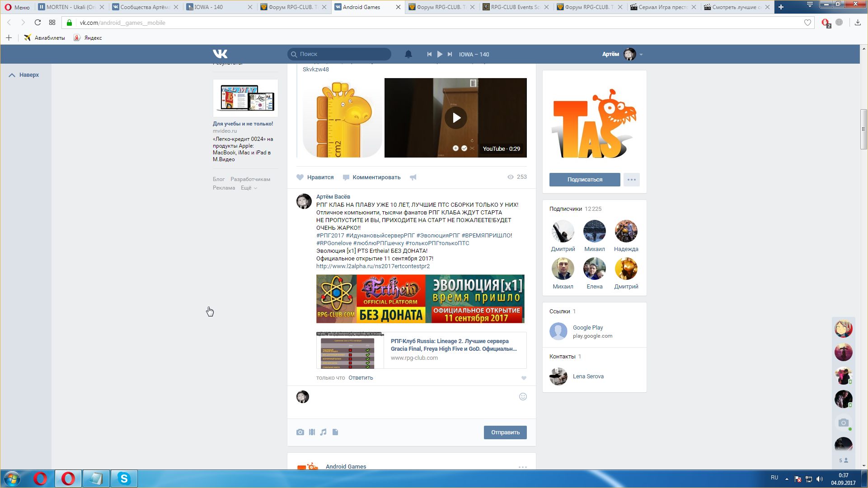Image resolution: width=868 pixels, height=488 pixels.
Task: Open the Opera Меню
Action: (17, 7)
